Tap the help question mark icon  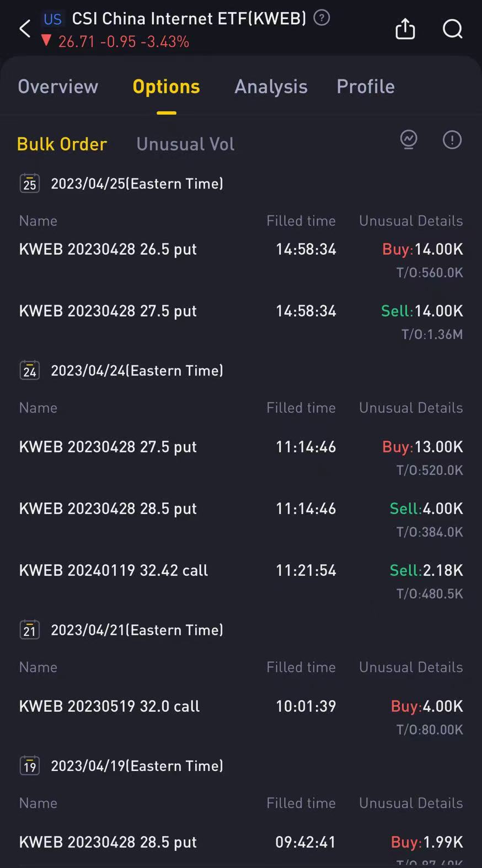(322, 18)
